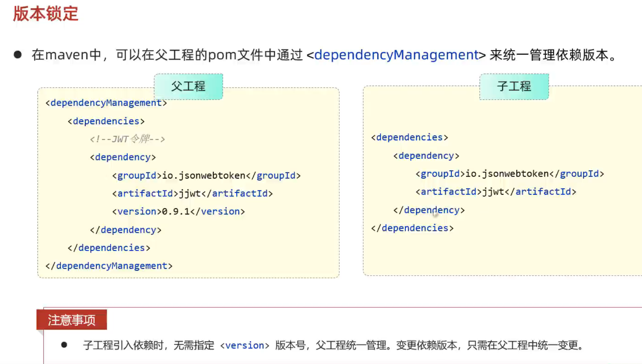Click the opening dependency tag in the parent project
Image resolution: width=642 pixels, height=364 pixels.
(123, 157)
